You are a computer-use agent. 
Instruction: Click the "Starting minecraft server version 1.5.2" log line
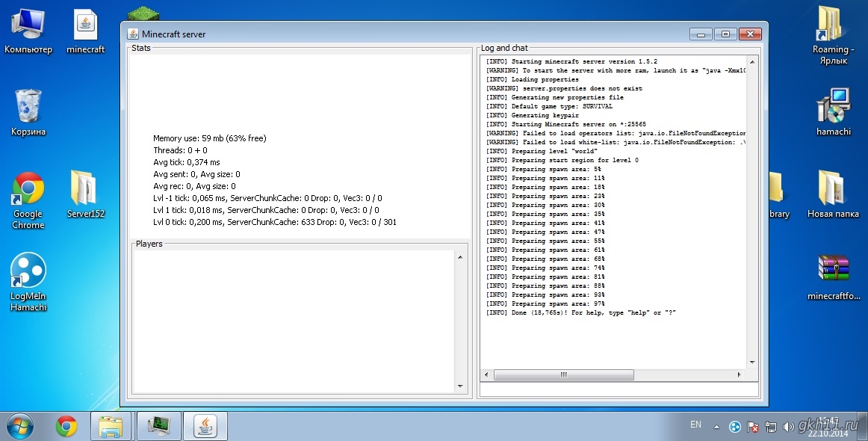pyautogui.click(x=571, y=61)
